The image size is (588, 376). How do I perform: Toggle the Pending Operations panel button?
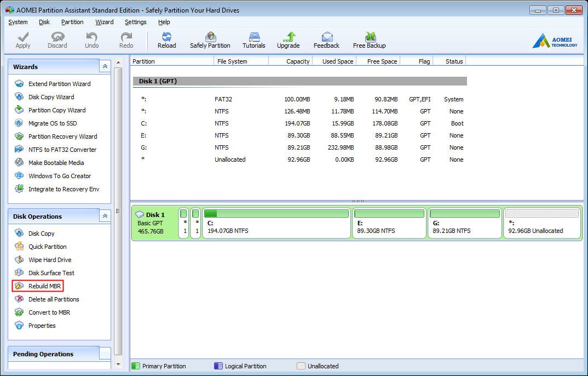pos(105,354)
